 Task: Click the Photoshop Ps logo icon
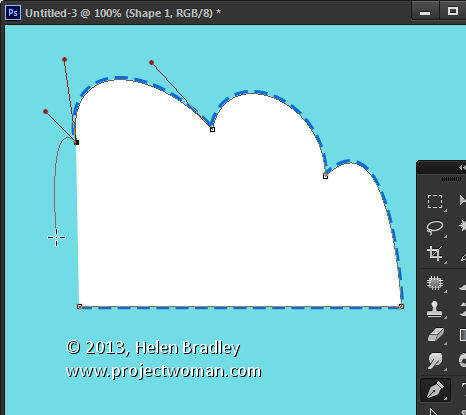pos(13,13)
